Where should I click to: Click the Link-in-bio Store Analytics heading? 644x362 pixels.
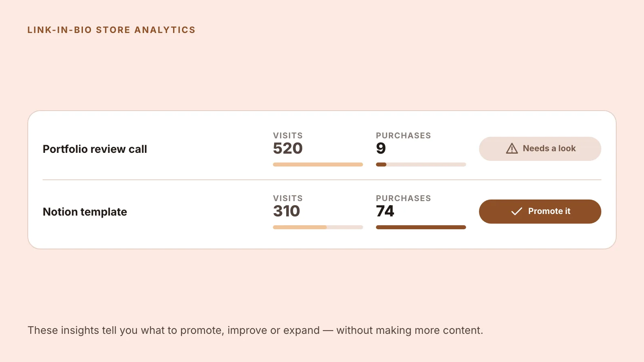coord(111,30)
